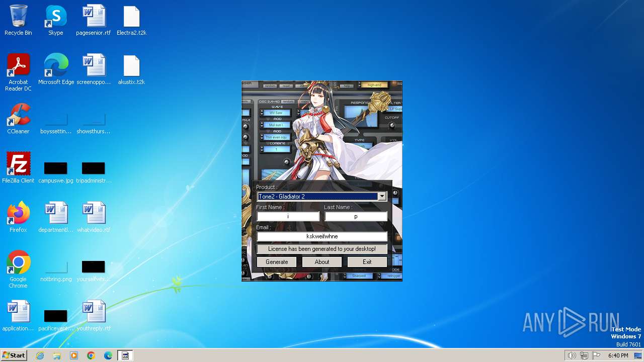Open the About dialog
Screen dimensions: 644x362
pos(322,262)
